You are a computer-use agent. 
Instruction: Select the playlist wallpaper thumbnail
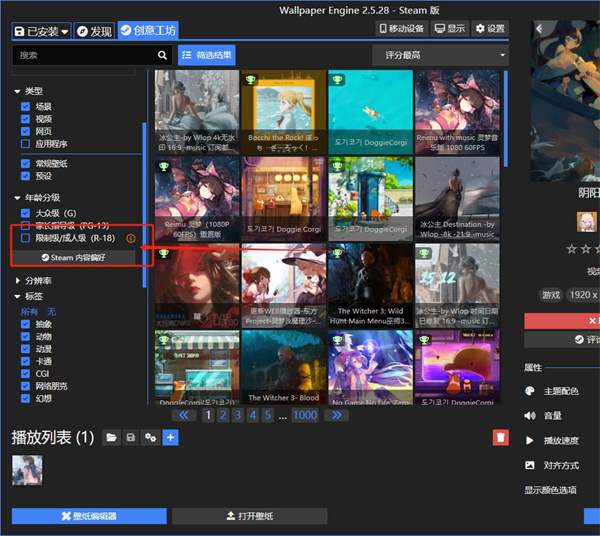pyautogui.click(x=27, y=470)
